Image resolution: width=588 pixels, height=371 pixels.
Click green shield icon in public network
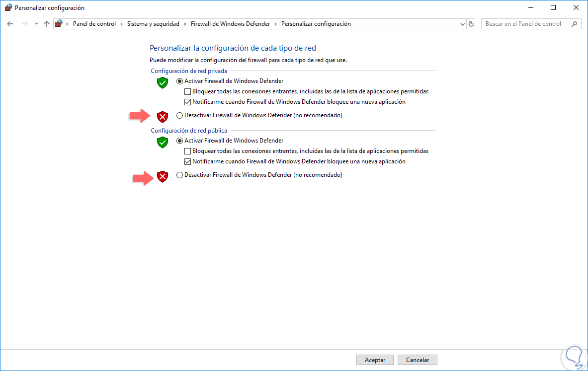(163, 143)
